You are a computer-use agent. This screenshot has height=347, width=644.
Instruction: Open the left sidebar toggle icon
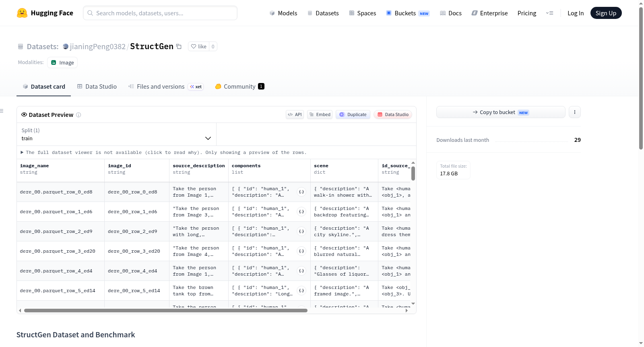tap(2, 111)
